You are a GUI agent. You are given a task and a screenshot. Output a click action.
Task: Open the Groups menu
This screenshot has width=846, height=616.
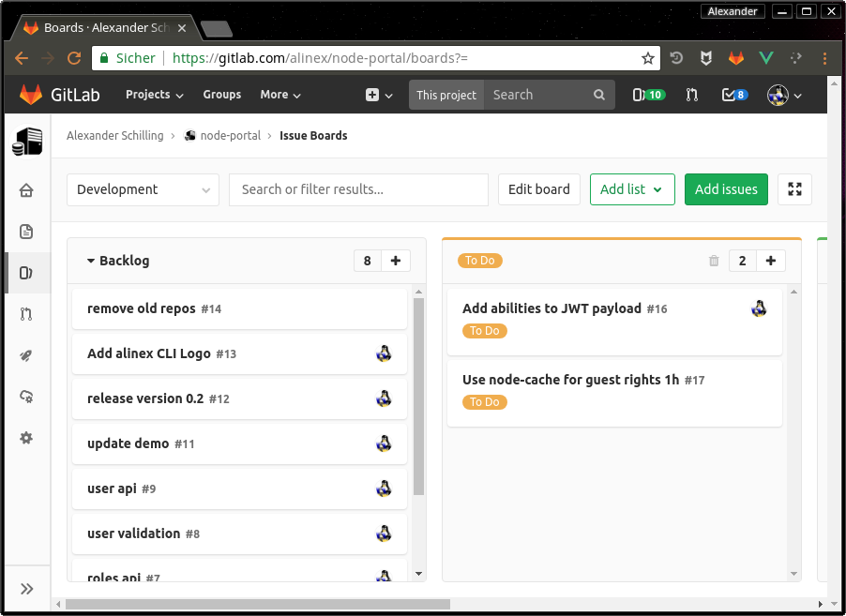coord(221,95)
